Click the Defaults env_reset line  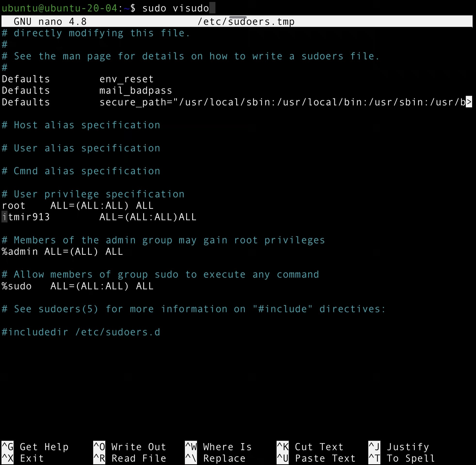(x=78, y=79)
